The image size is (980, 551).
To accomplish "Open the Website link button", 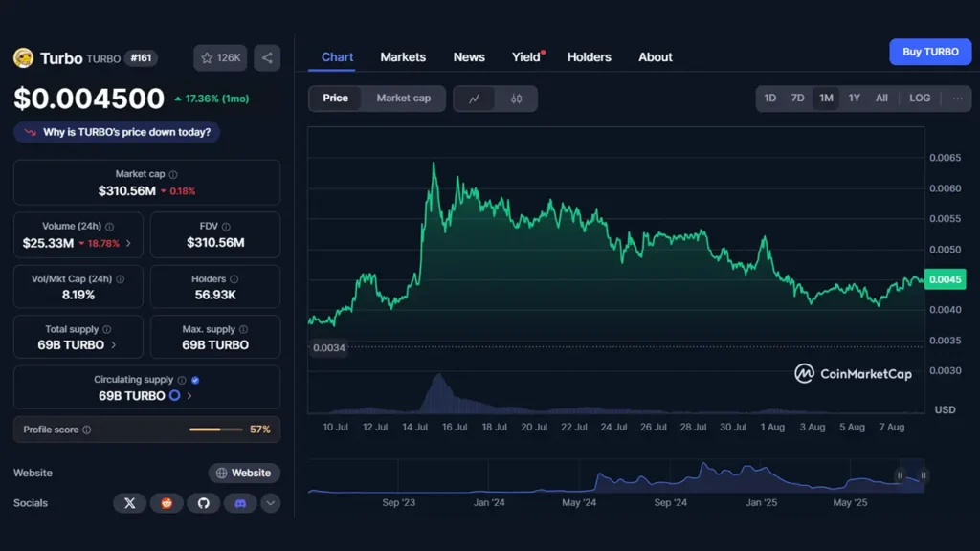I will 244,473.
